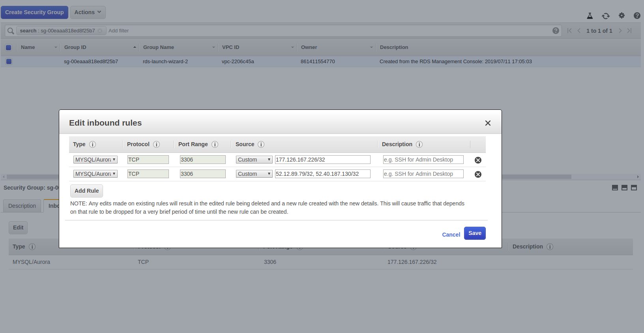This screenshot has height=333, width=644.
Task: Switch to the Description tab
Action: point(22,206)
